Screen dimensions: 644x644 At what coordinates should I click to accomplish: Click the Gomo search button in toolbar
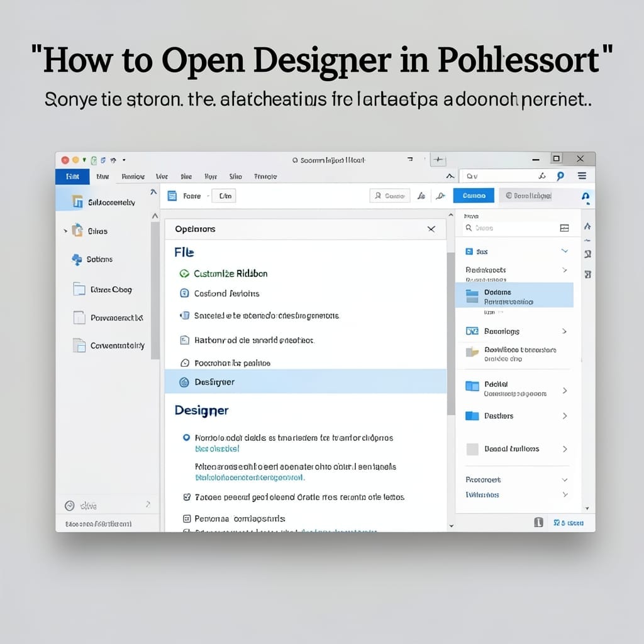click(390, 196)
